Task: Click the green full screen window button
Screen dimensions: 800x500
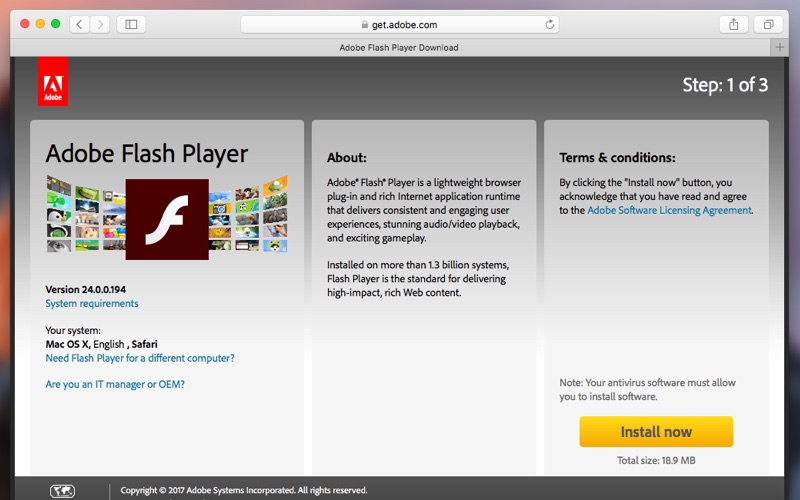Action: pyautogui.click(x=56, y=23)
